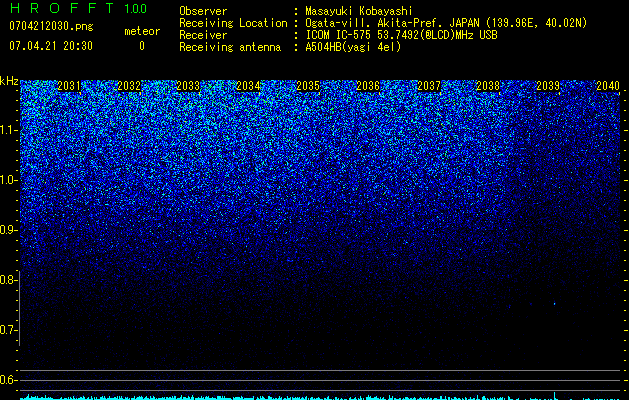Viewport: 629px width, 400px height.
Task: Click observer name Masayuki Kobayashi
Action: [x=359, y=11]
